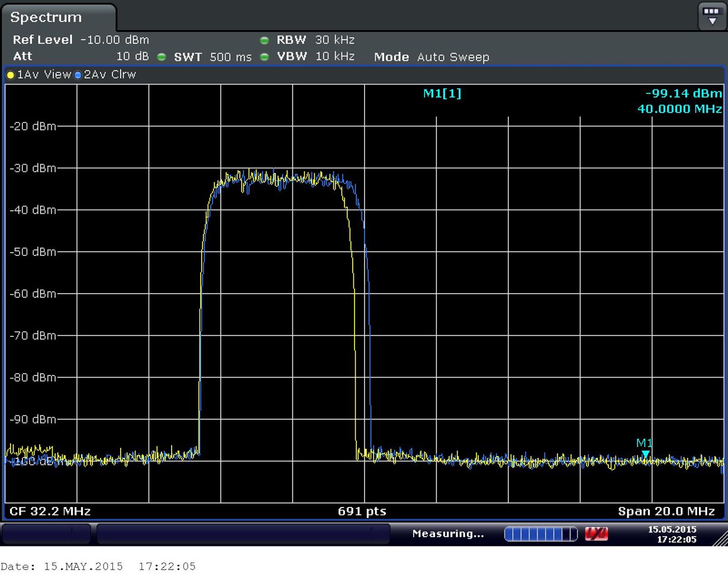
Task: Select the marker frequency 40.0000 MHz readout
Action: (679, 109)
